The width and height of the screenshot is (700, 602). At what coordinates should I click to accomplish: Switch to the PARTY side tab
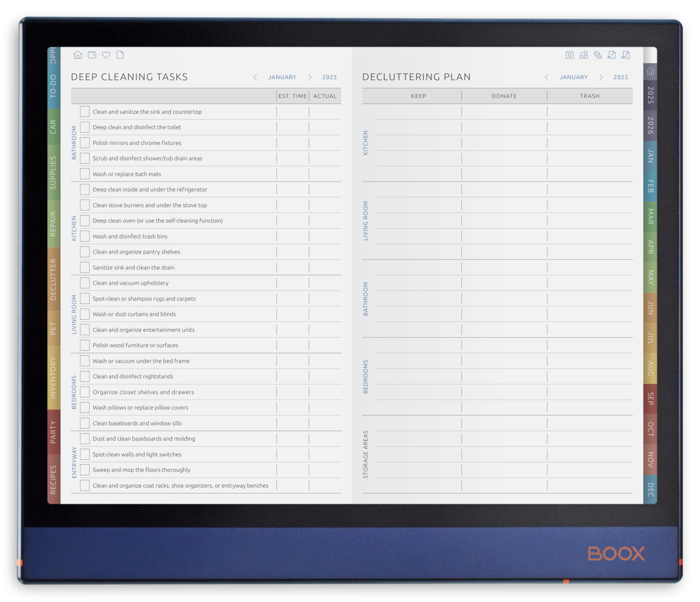[x=53, y=432]
